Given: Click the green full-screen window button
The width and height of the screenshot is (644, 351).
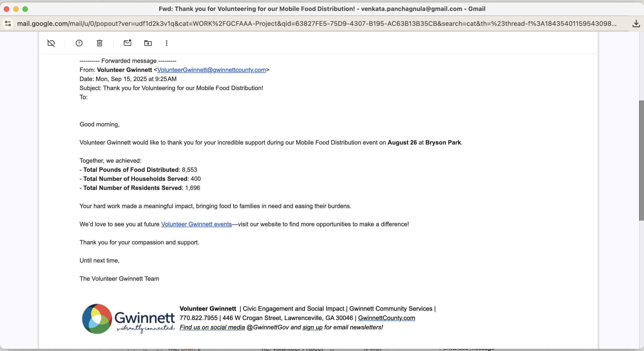Looking at the screenshot, I should [25, 9].
